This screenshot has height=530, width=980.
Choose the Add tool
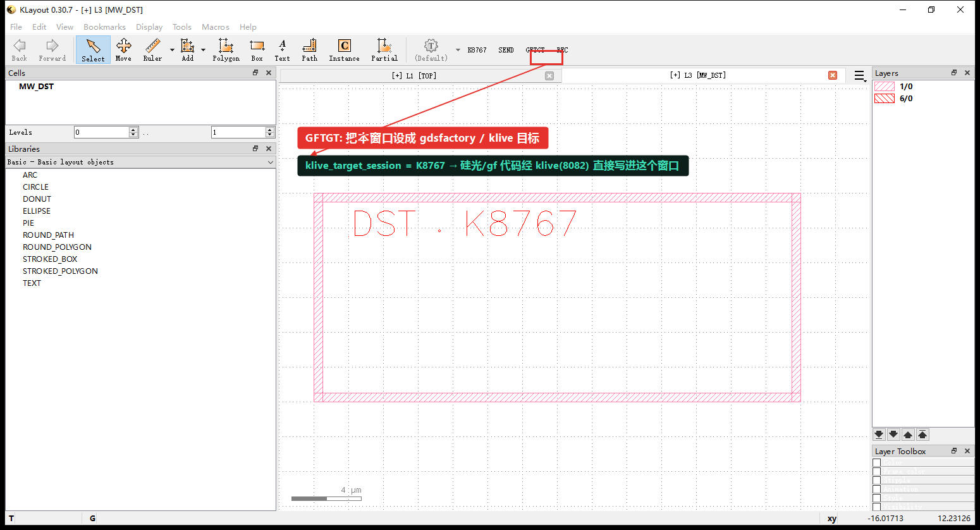pyautogui.click(x=188, y=50)
